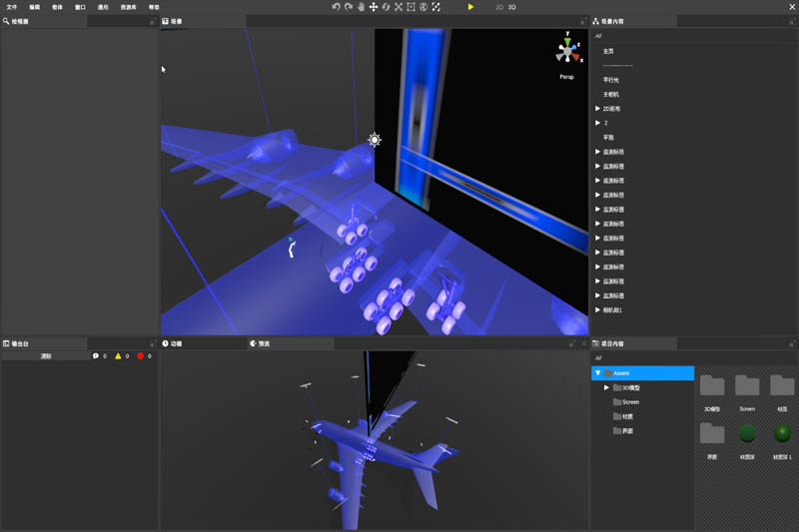The height and width of the screenshot is (532, 799).
Task: Switch the viewport to 2D mode
Action: coord(498,7)
